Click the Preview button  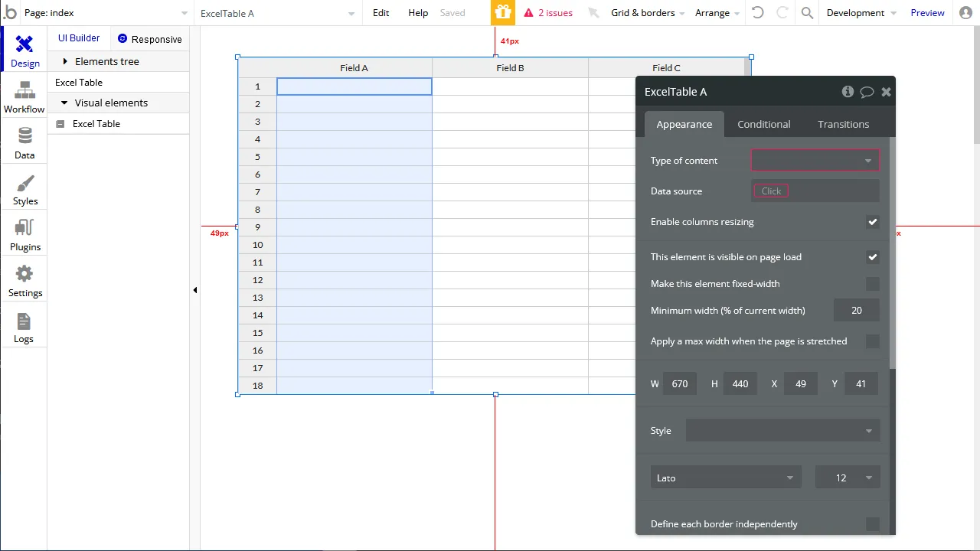(927, 12)
